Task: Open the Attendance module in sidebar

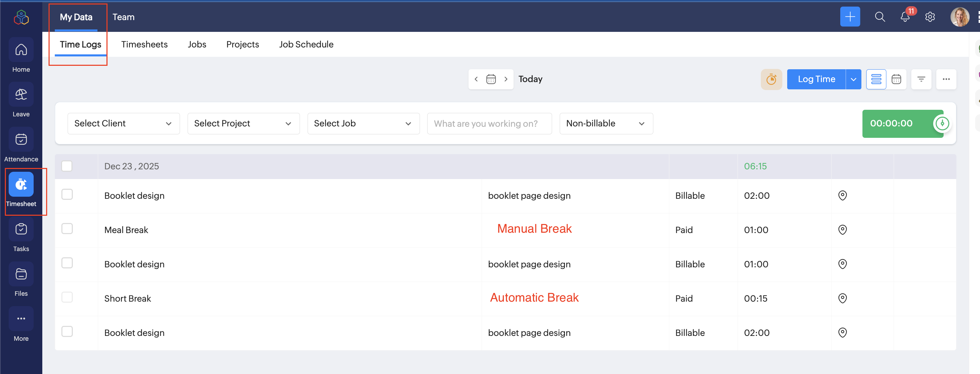Action: click(21, 140)
